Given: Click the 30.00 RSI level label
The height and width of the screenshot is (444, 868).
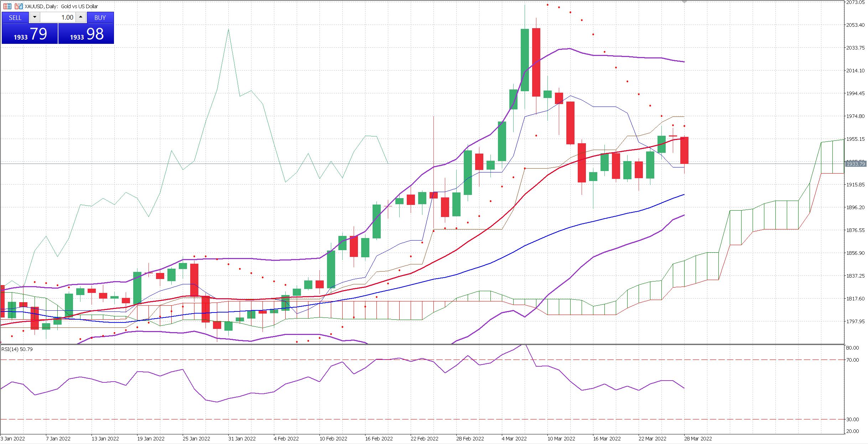Looking at the screenshot, I should pyautogui.click(x=852, y=419).
